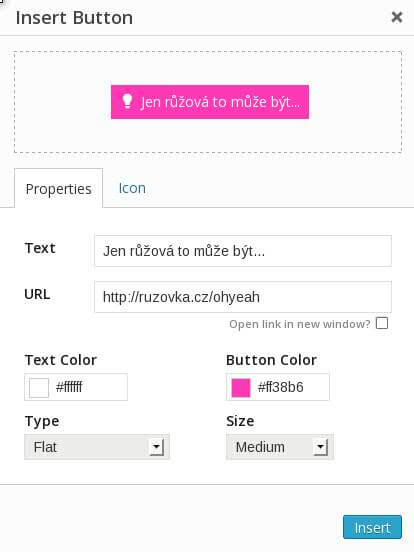Enable Open link in new window checkbox
The image size is (414, 552).
382,323
